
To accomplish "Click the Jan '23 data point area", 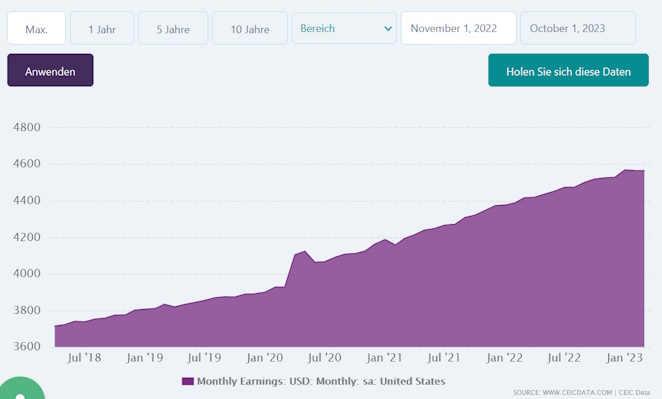I will pos(625,170).
